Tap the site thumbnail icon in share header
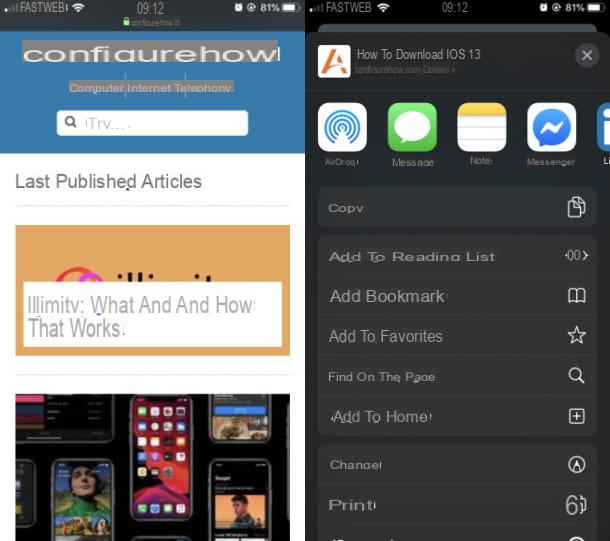Image resolution: width=610 pixels, height=541 pixels. click(x=334, y=61)
